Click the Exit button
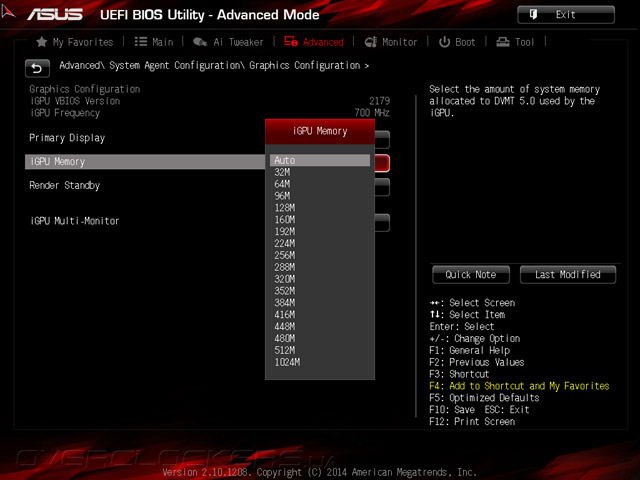The height and width of the screenshot is (480, 640). pyautogui.click(x=566, y=15)
